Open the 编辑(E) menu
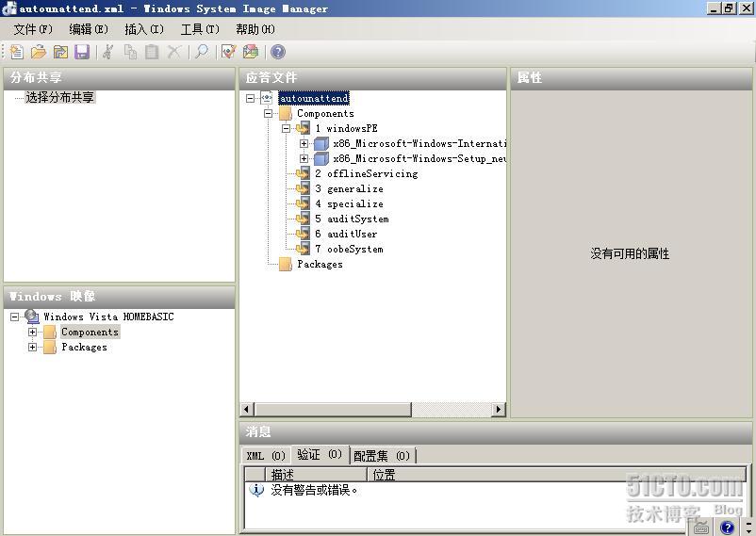Image resolution: width=756 pixels, height=536 pixels. [89, 29]
